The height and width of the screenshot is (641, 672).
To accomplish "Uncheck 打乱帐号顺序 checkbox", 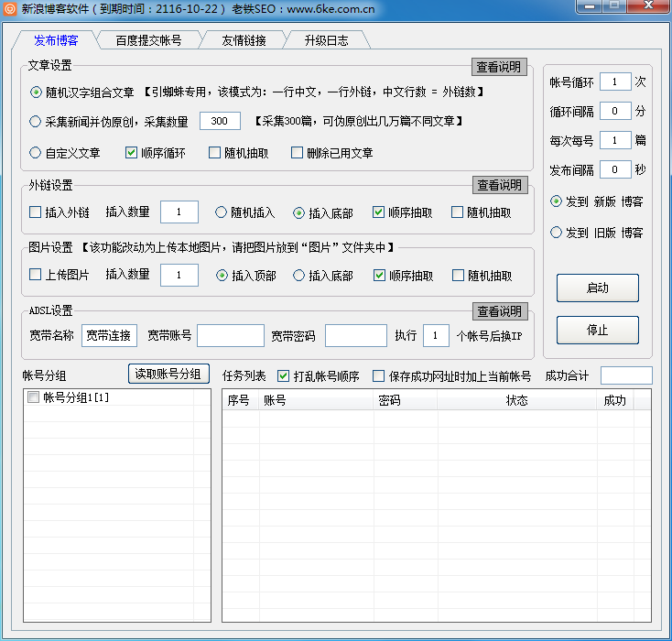I will coord(283,375).
